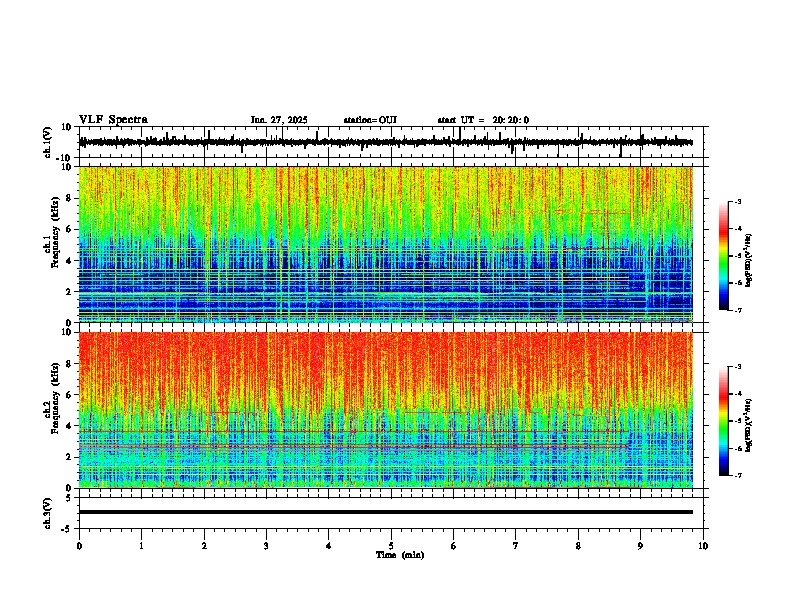The width and height of the screenshot is (792, 612).
Task: Click the "3" tick on the Time axis
Action: (266, 546)
